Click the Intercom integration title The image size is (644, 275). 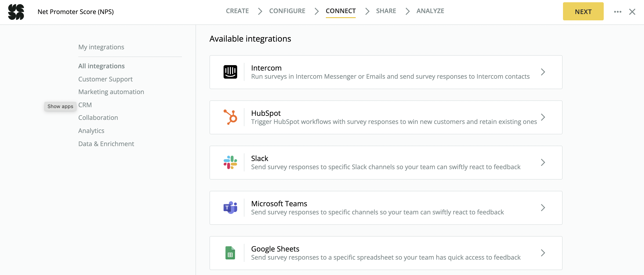(266, 68)
